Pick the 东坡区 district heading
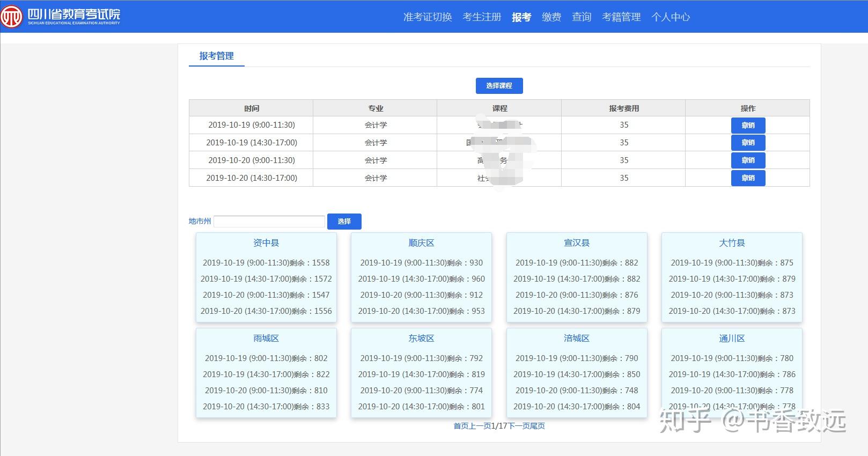Image resolution: width=868 pixels, height=456 pixels. tap(422, 339)
